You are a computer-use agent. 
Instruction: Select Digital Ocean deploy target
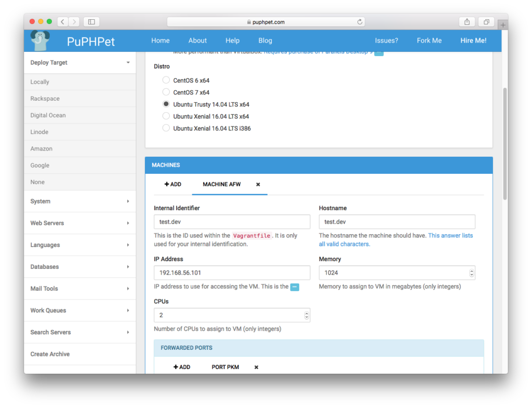point(80,115)
